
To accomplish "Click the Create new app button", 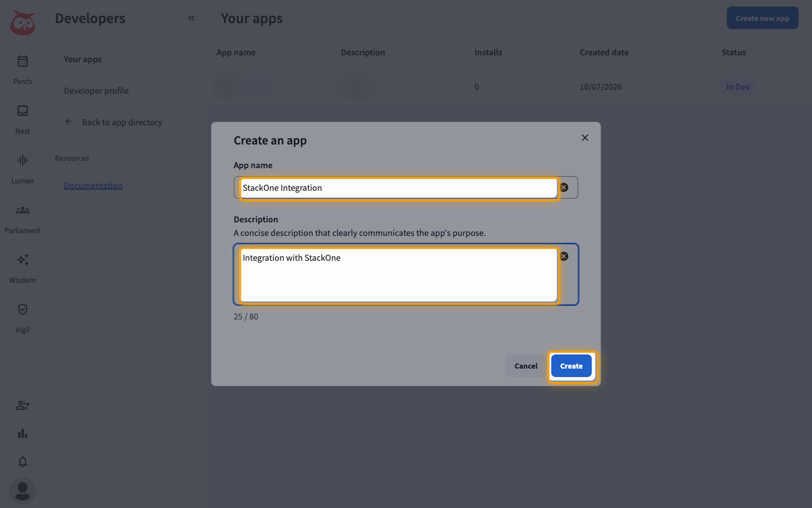I will coord(762,18).
